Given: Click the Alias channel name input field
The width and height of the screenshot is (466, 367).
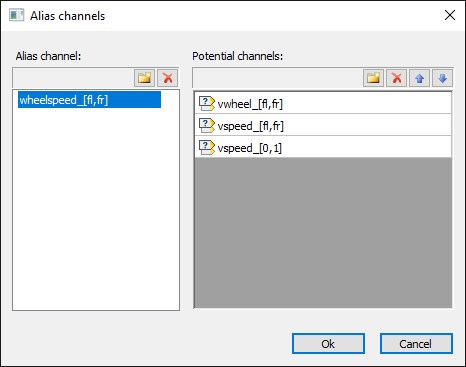Looking at the screenshot, I should pos(73,78).
